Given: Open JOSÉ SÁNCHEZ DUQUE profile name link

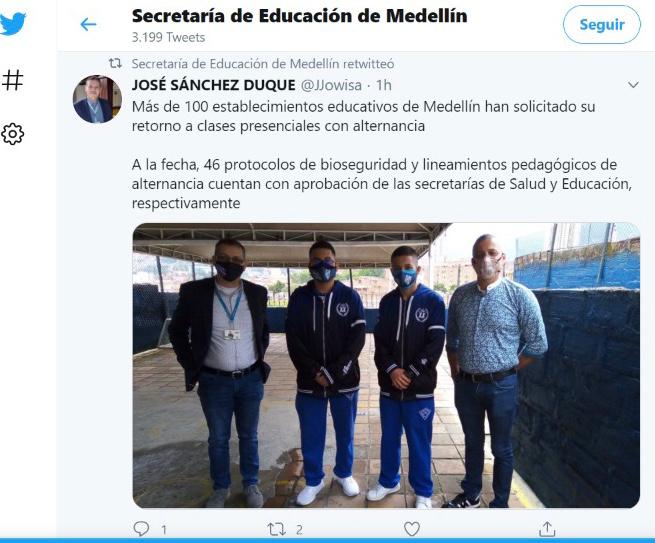Looking at the screenshot, I should (213, 85).
